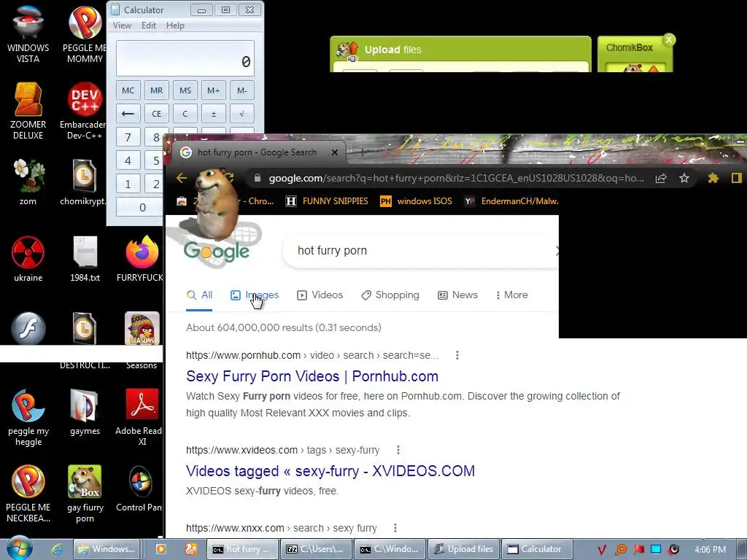The height and width of the screenshot is (560, 747).
Task: Open the PEGGLE ME MOMMY desktop icon
Action: pos(85,34)
